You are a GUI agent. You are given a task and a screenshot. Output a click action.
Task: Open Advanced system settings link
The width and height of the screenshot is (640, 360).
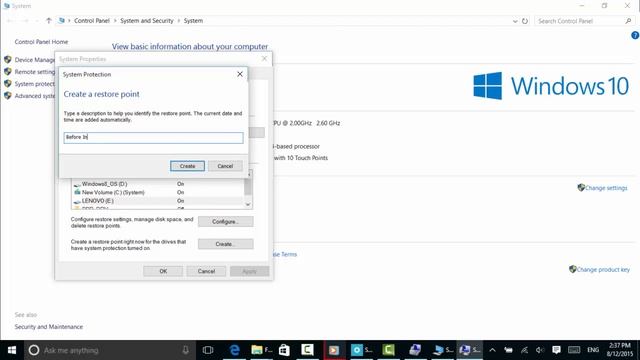pyautogui.click(x=35, y=96)
